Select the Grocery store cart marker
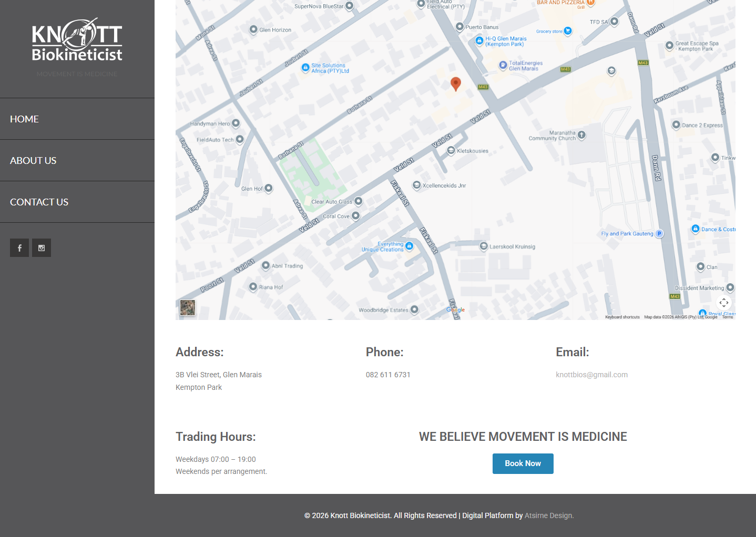The height and width of the screenshot is (537, 756). 568,31
